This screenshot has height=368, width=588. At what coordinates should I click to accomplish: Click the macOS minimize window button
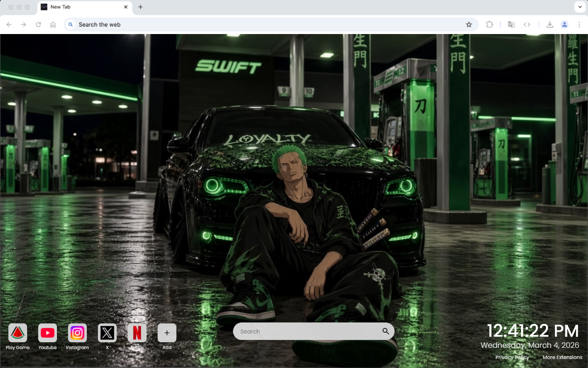tap(19, 7)
